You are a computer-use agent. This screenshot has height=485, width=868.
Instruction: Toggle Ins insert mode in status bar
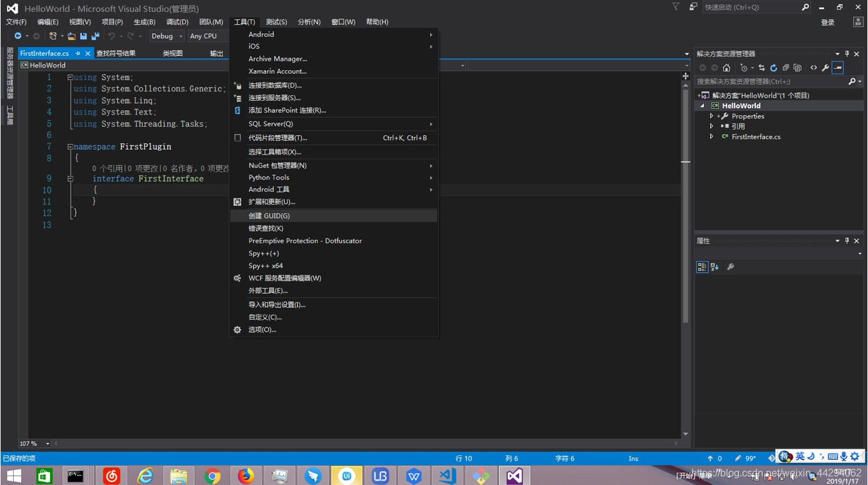(633, 459)
